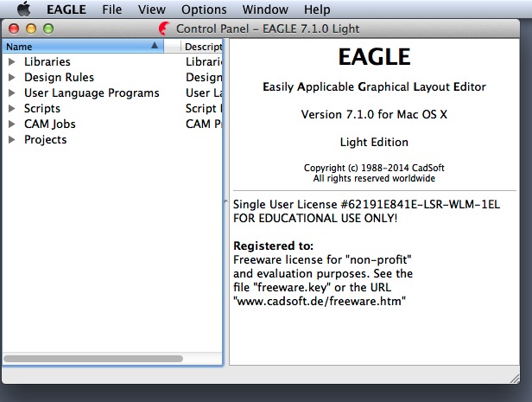The height and width of the screenshot is (402, 532).
Task: Sort by the Name column header
Action: [x=78, y=46]
